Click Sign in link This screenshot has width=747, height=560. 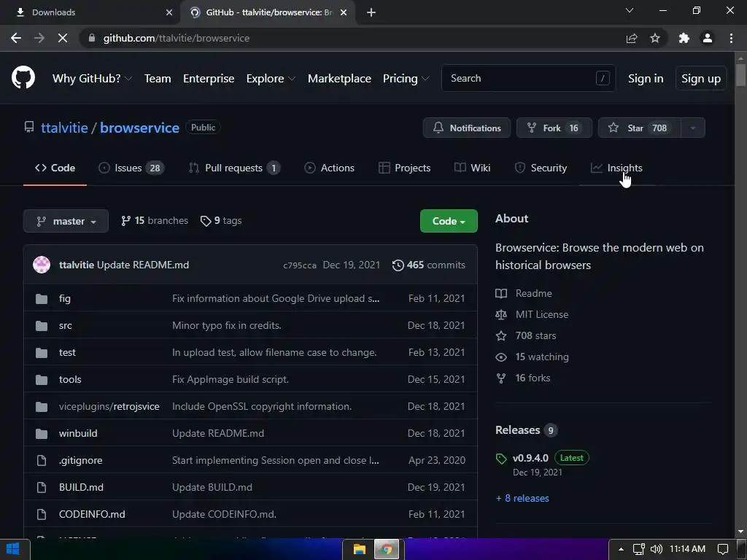(x=646, y=79)
